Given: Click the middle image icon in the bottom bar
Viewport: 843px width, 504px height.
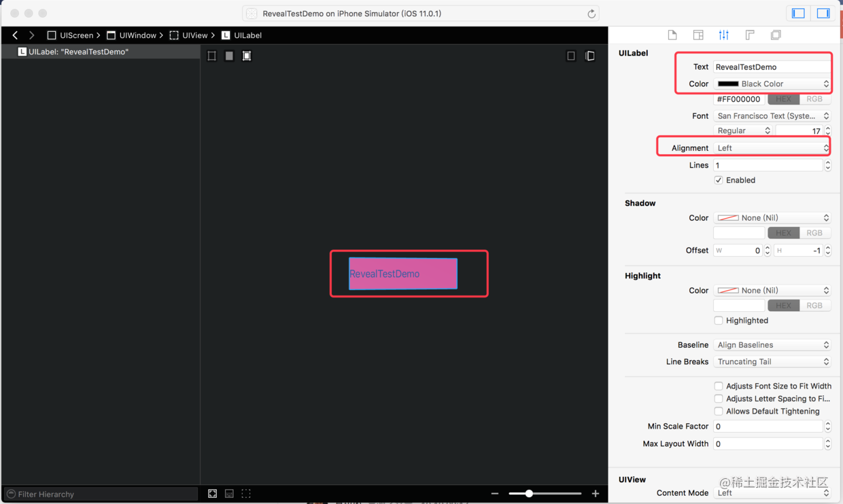Looking at the screenshot, I should coord(229,494).
